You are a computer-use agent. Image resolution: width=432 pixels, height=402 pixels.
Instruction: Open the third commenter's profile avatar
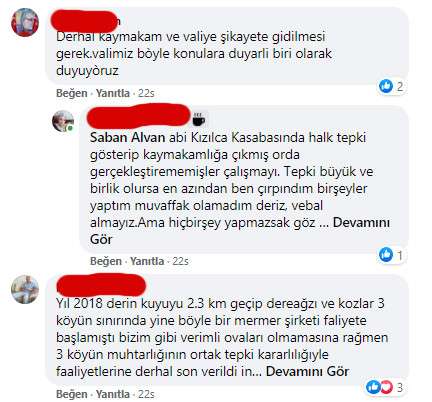coord(25,289)
